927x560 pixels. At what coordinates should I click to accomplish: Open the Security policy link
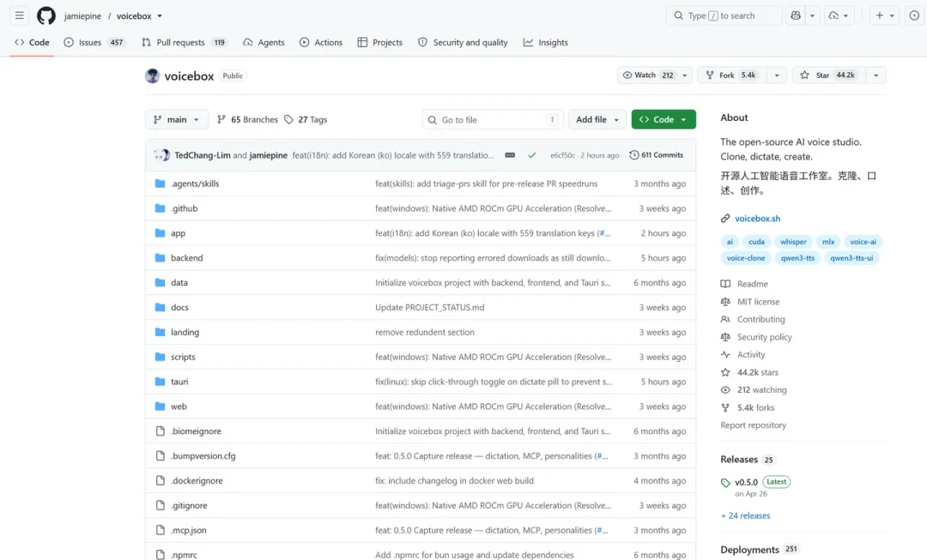pos(764,337)
